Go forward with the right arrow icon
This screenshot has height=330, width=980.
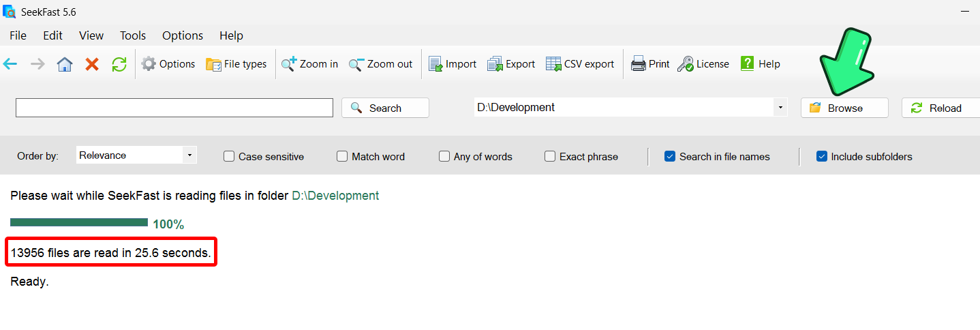coord(37,64)
